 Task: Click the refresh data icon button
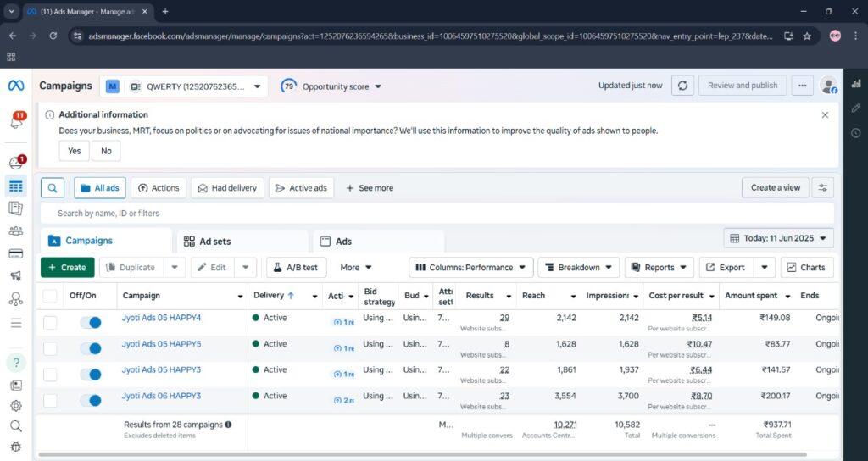[x=682, y=86]
